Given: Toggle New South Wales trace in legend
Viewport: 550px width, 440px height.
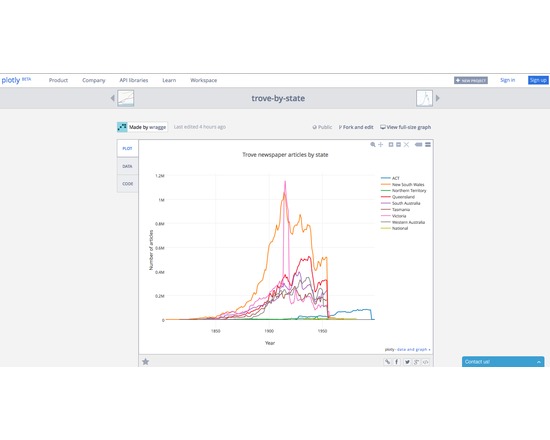Looking at the screenshot, I should [403, 185].
